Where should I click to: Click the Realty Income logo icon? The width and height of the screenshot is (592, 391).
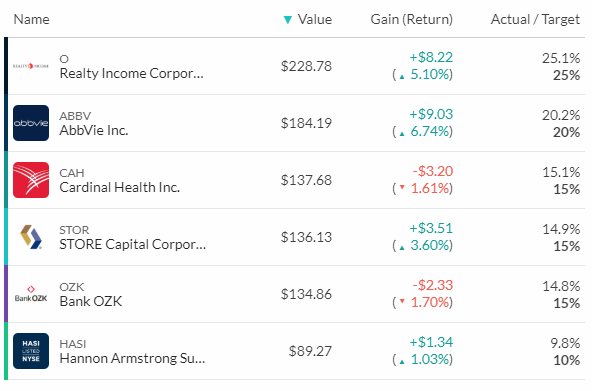(31, 66)
